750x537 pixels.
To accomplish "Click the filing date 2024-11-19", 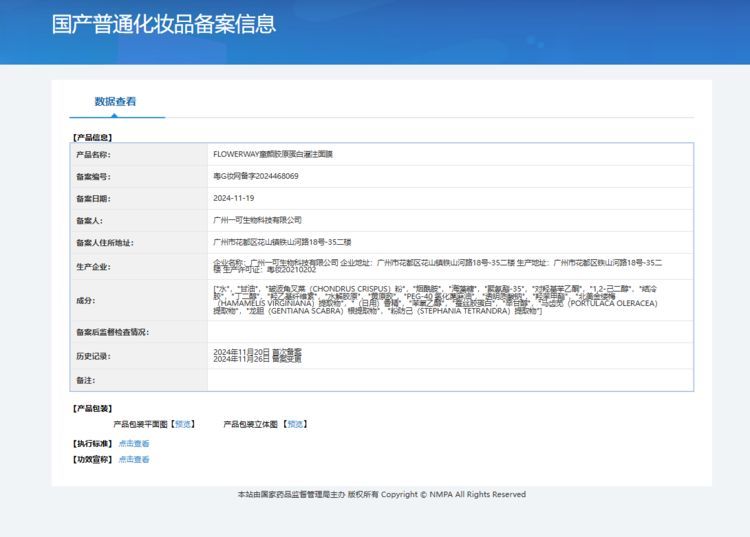I will tap(234, 198).
